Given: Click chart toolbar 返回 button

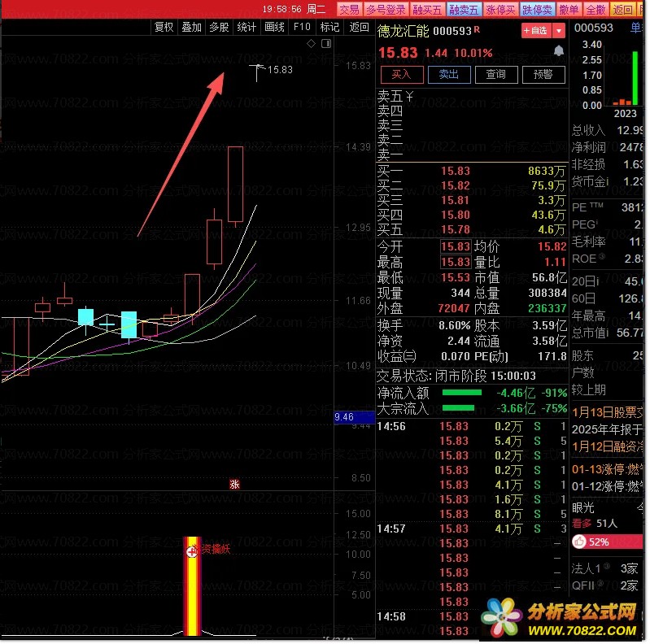Looking at the screenshot, I should click(359, 28).
